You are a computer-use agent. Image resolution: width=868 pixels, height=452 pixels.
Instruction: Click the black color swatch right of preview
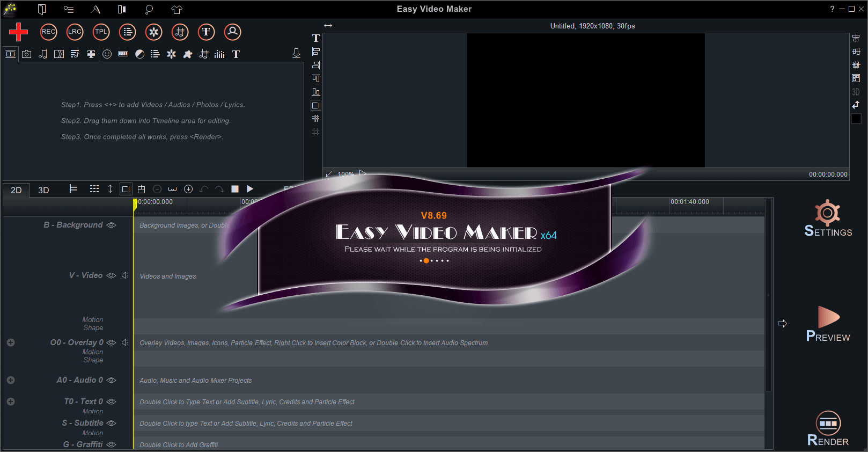pos(856,119)
